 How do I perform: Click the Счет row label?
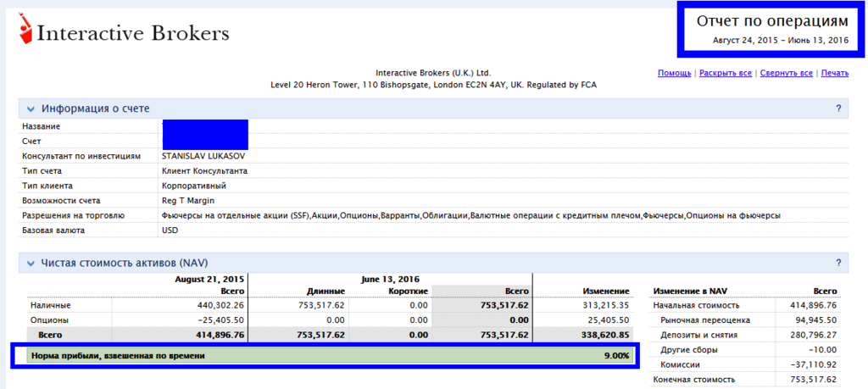tap(30, 141)
